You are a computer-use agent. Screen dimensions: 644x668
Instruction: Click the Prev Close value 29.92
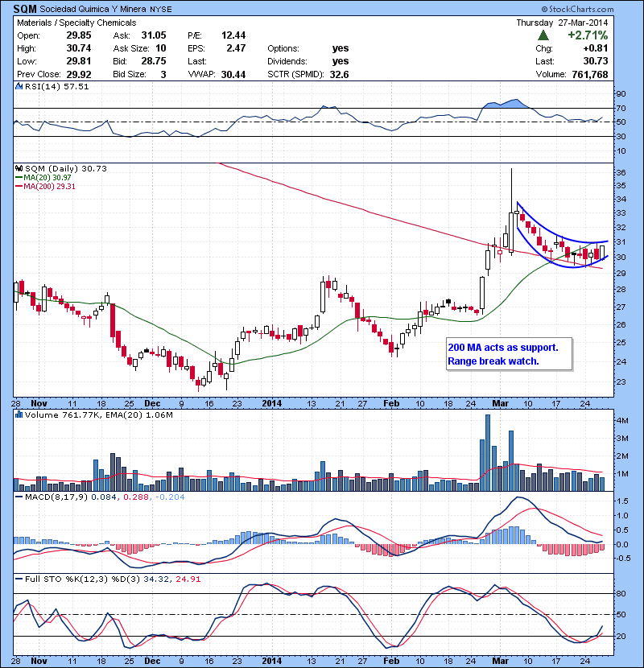[79, 74]
